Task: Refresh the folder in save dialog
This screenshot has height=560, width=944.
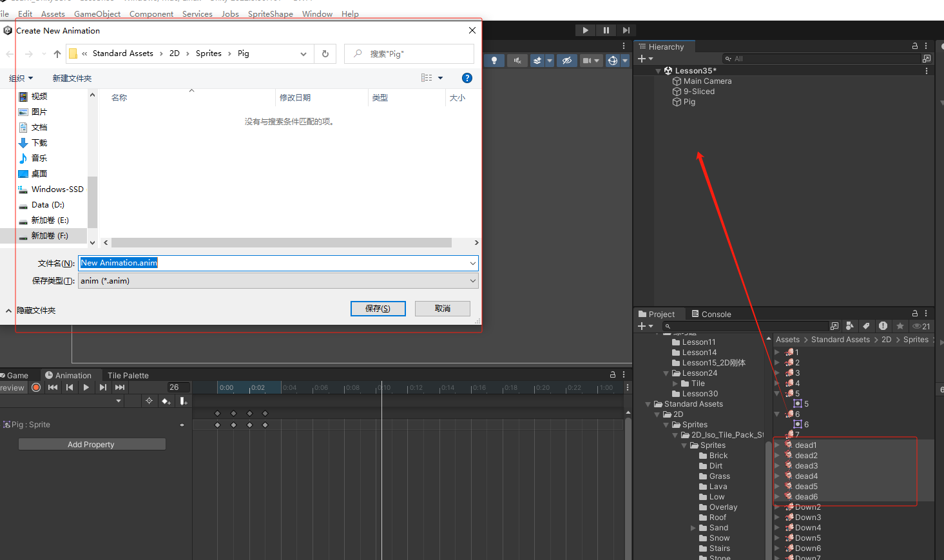Action: coord(325,53)
